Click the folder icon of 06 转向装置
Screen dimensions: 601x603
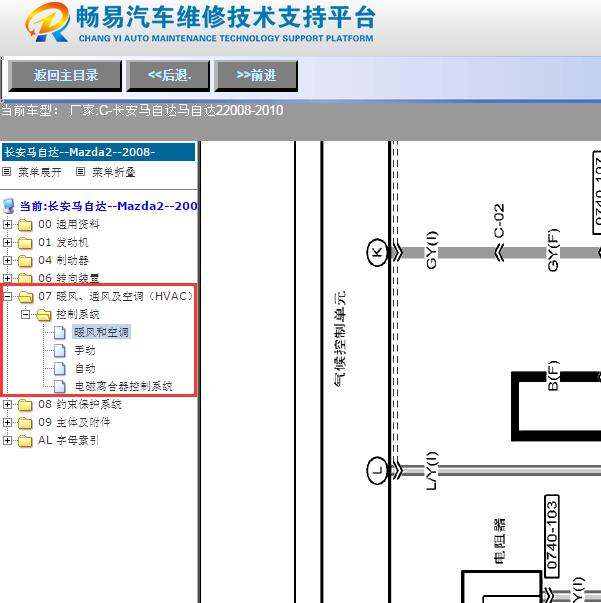[x=25, y=278]
